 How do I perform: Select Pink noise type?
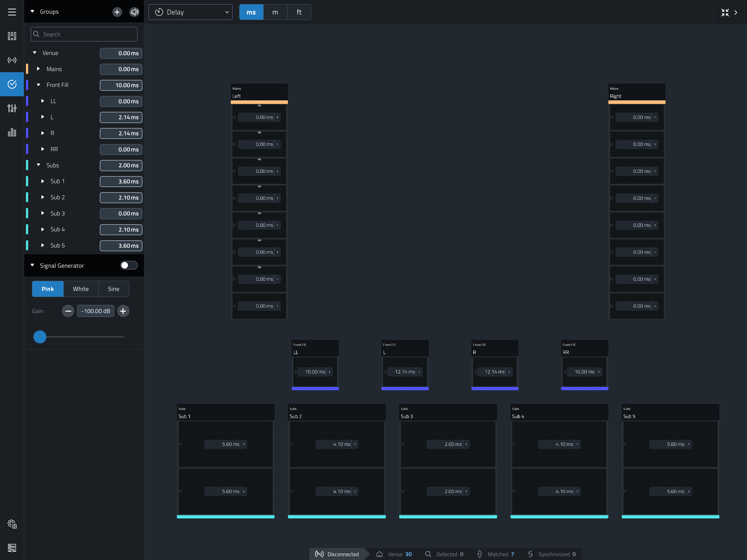point(48,289)
